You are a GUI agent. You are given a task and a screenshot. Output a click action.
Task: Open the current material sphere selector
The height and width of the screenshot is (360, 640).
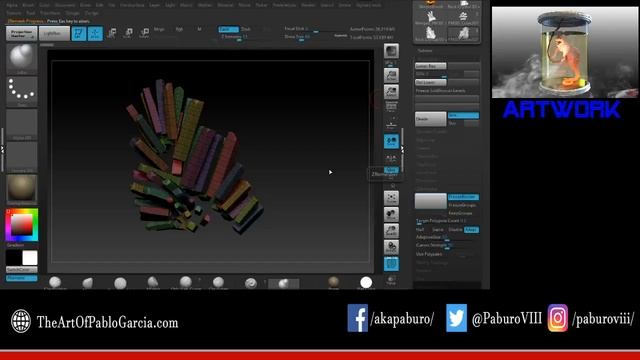click(22, 190)
